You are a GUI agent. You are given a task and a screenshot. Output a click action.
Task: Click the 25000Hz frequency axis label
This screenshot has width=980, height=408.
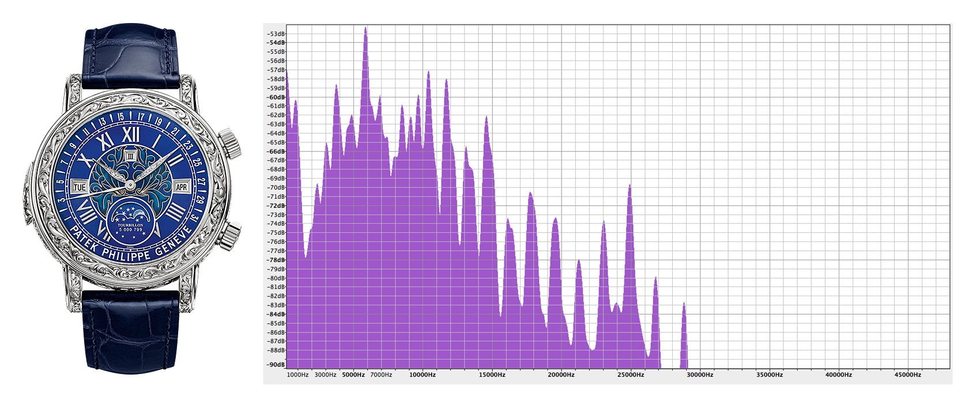pyautogui.click(x=631, y=375)
